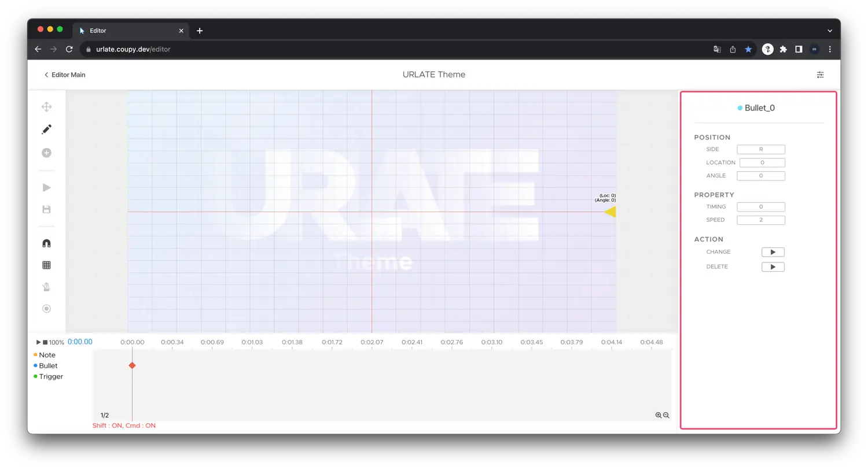Click the metronome icon in sidebar
Screen dimensions: 868x470
tap(46, 287)
